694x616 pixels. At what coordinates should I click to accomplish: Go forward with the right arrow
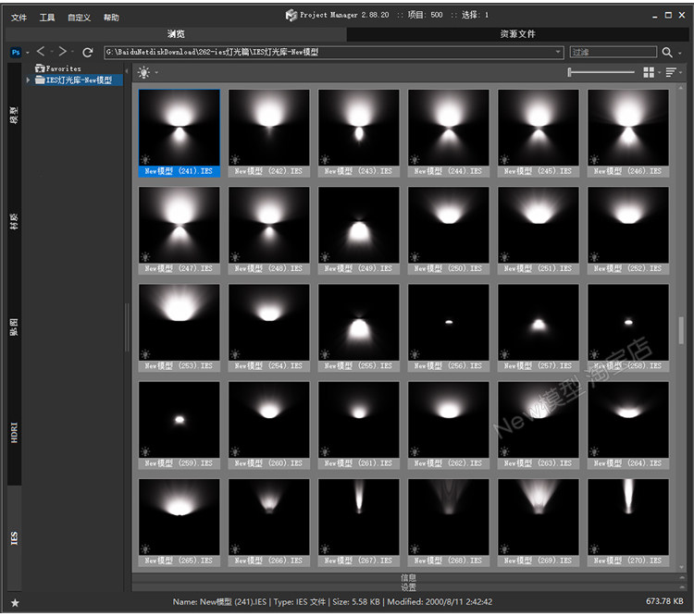[x=62, y=52]
